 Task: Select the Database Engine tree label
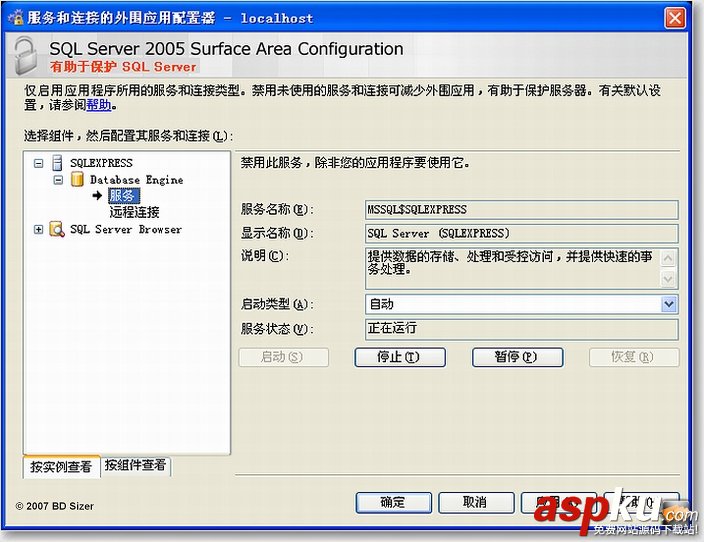tap(136, 180)
